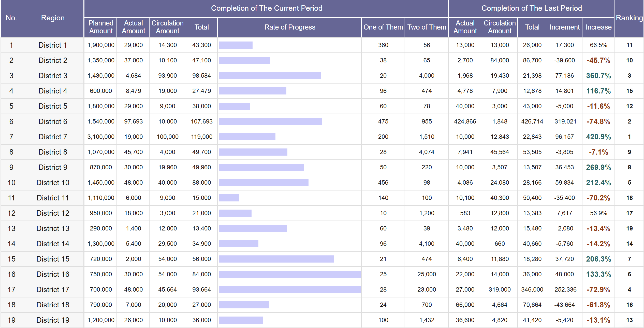This screenshot has width=644, height=328.
Task: Select District 6 planned amount 1,540,000
Action: click(101, 121)
